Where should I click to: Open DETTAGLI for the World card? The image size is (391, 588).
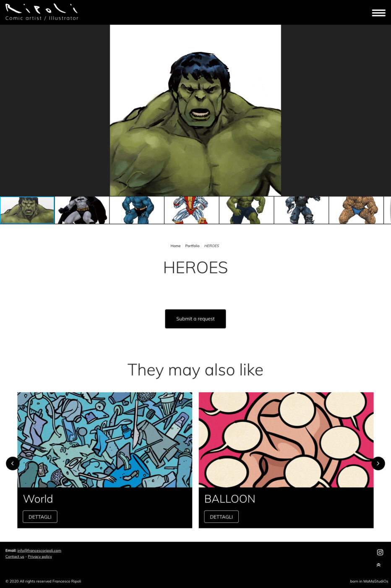point(40,517)
